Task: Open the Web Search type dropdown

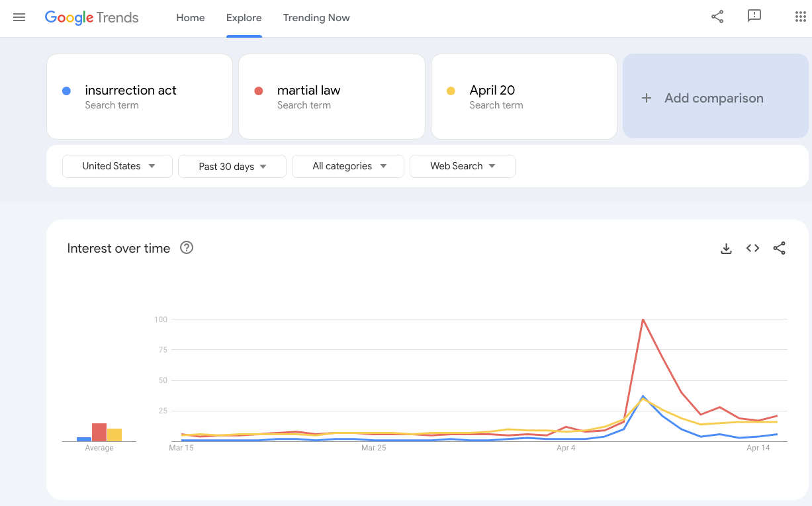Action: pyautogui.click(x=463, y=166)
